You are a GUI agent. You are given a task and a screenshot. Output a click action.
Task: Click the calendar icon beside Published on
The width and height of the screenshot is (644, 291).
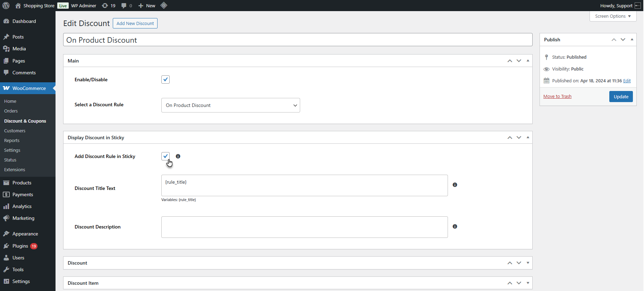click(546, 81)
